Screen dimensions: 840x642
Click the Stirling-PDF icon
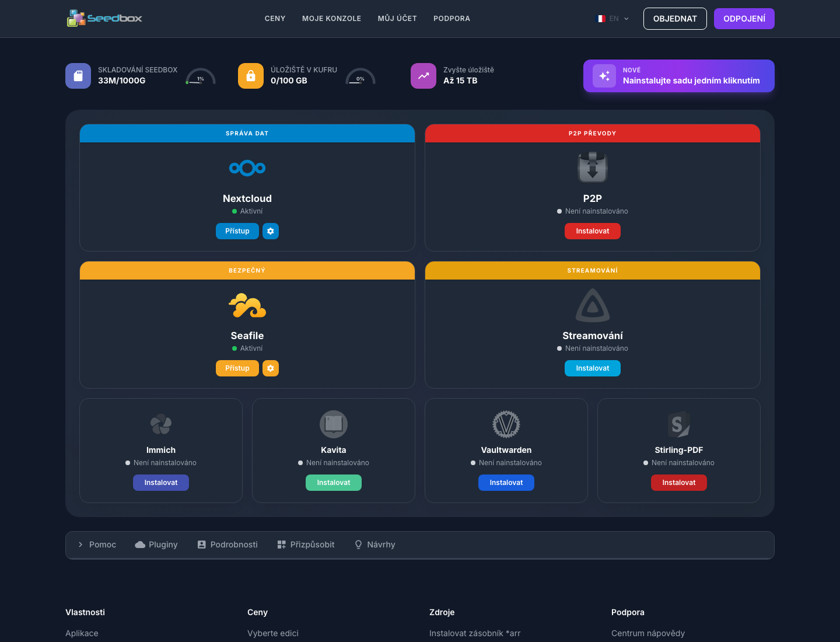pos(679,424)
